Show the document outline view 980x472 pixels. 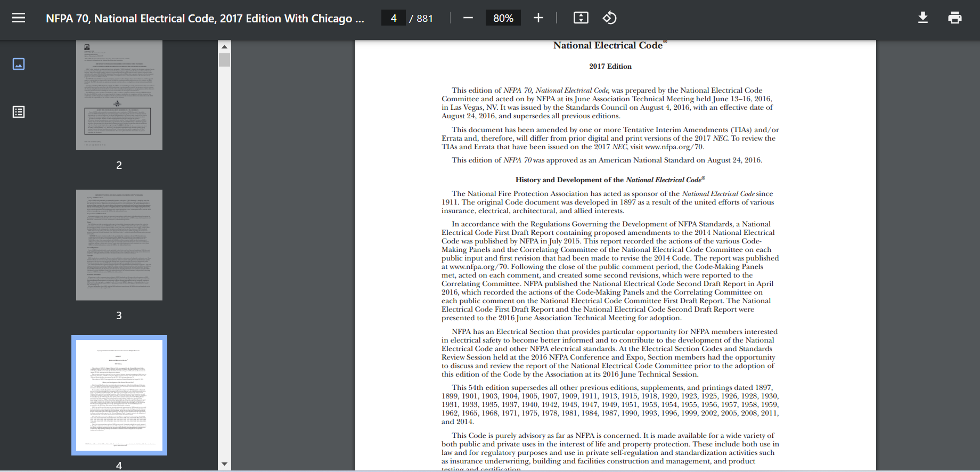[19, 112]
